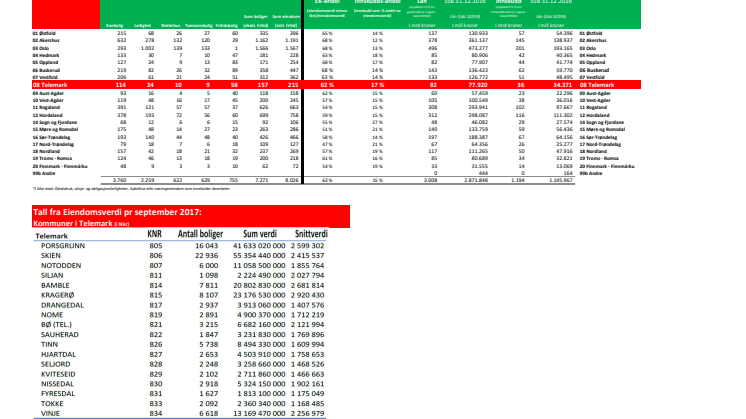Select Oslo's loan value '473.277'
Screen dimensions: 746x419
click(x=478, y=48)
